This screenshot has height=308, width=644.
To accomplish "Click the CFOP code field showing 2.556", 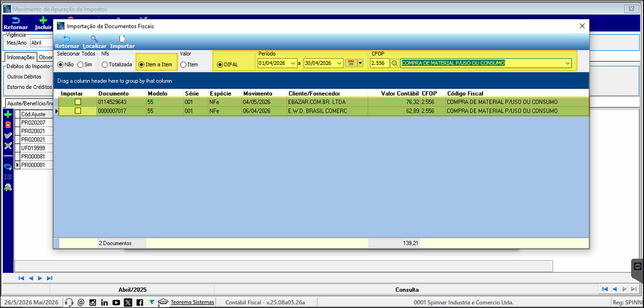I will 380,63.
